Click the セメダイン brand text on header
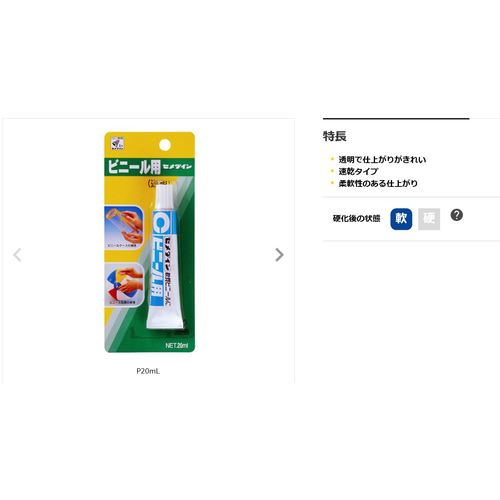This screenshot has width=500, height=500. click(177, 166)
